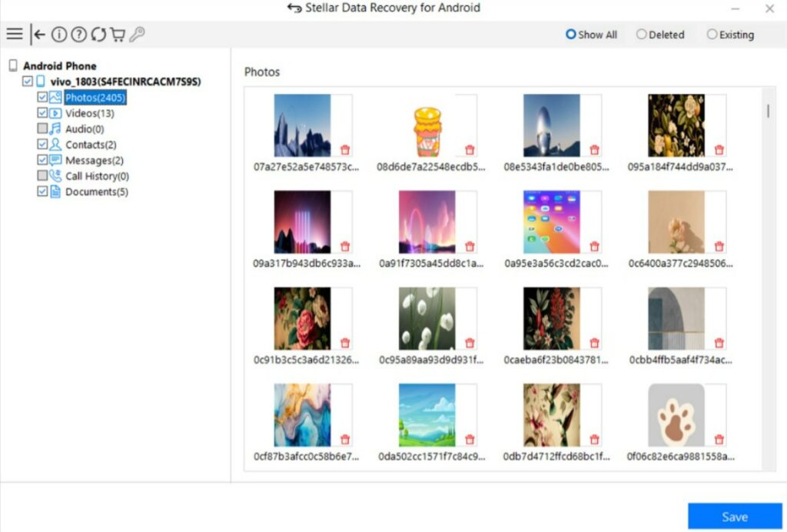The height and width of the screenshot is (532, 787).
Task: Toggle the Call History(0) checkbox
Action: tap(43, 175)
